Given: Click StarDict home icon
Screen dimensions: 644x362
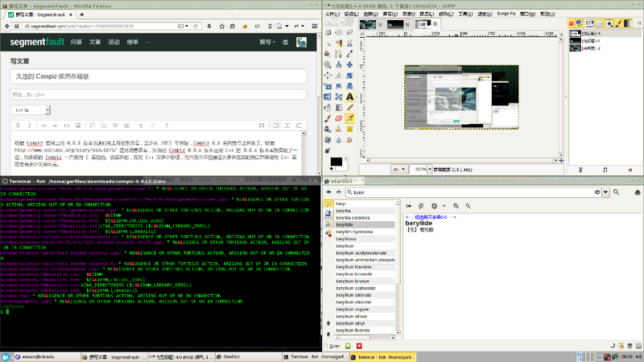Looking at the screenshot, I should point(638,192).
